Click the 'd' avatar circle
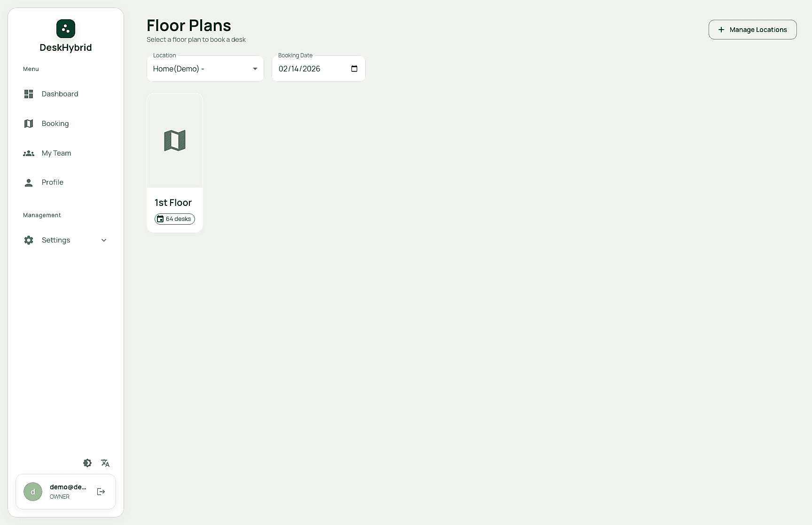812x525 pixels. (x=33, y=492)
